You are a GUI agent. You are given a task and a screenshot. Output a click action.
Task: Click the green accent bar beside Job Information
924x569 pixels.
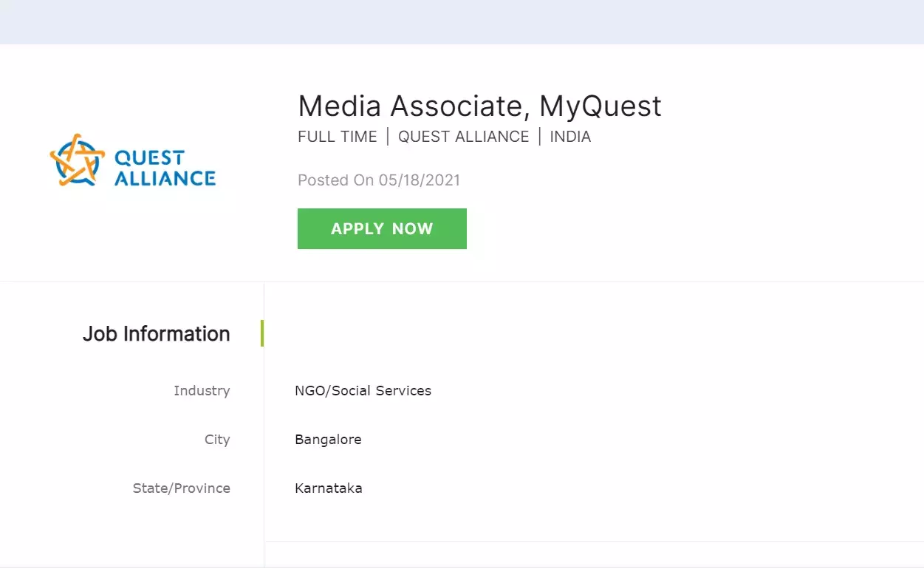262,333
